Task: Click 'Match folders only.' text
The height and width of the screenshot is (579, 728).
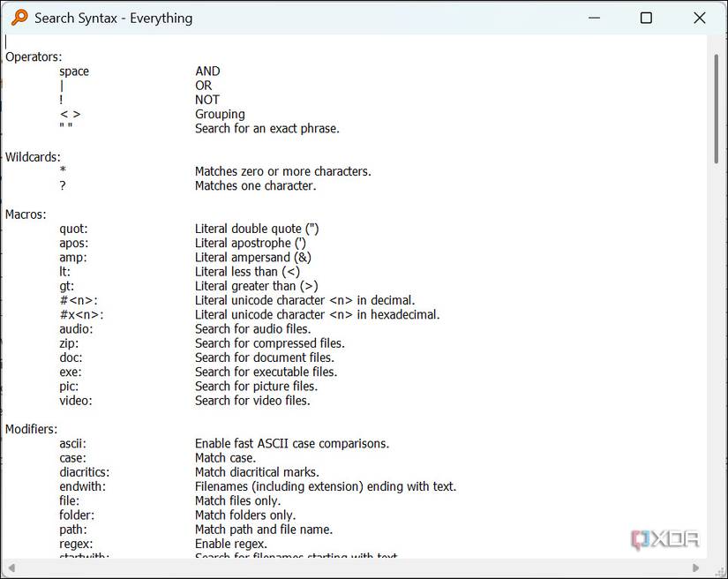Action: coord(245,515)
